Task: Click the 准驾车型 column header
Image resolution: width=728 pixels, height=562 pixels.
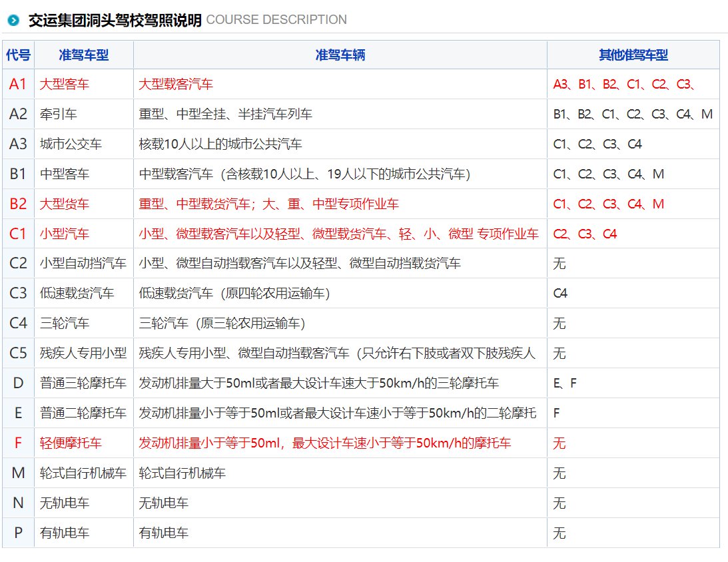Action: 83,55
